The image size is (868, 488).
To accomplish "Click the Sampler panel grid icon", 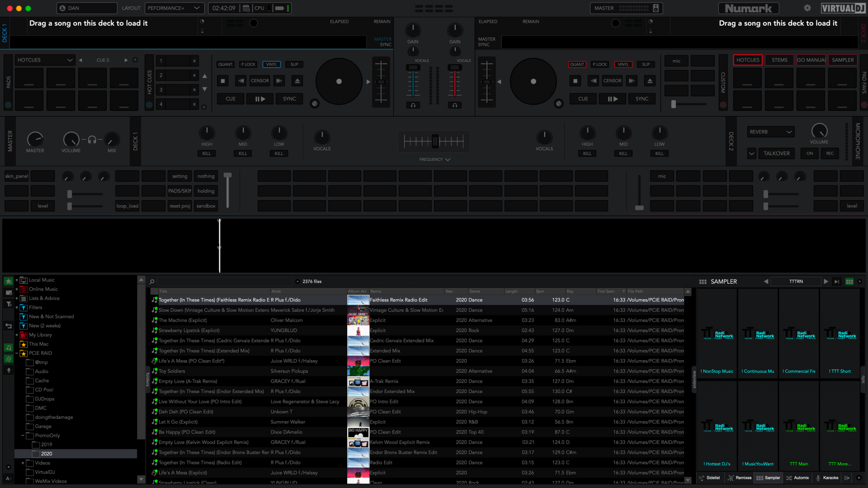I will click(x=703, y=282).
